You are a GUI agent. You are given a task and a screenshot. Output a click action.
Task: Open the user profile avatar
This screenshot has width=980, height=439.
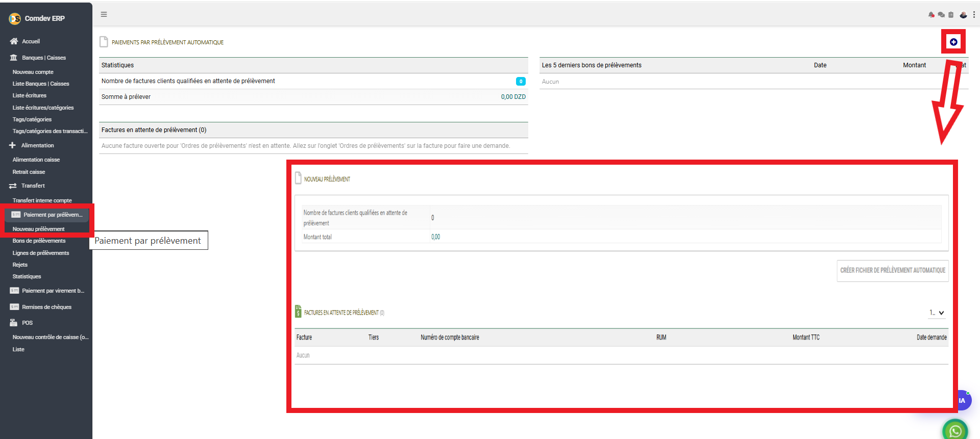pyautogui.click(x=963, y=15)
